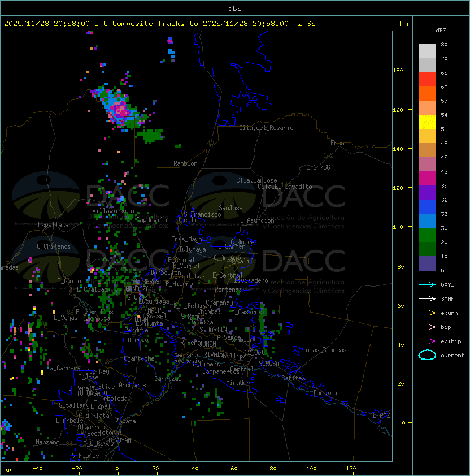Pick the purple 39–36 dBZ color swatch
The height and width of the screenshot is (476, 470).
427,192
